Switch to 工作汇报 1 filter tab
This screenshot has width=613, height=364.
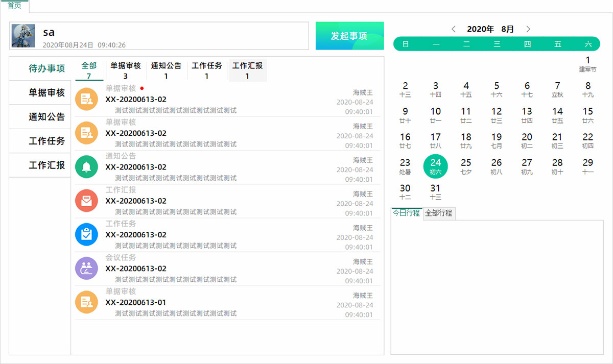click(x=247, y=70)
